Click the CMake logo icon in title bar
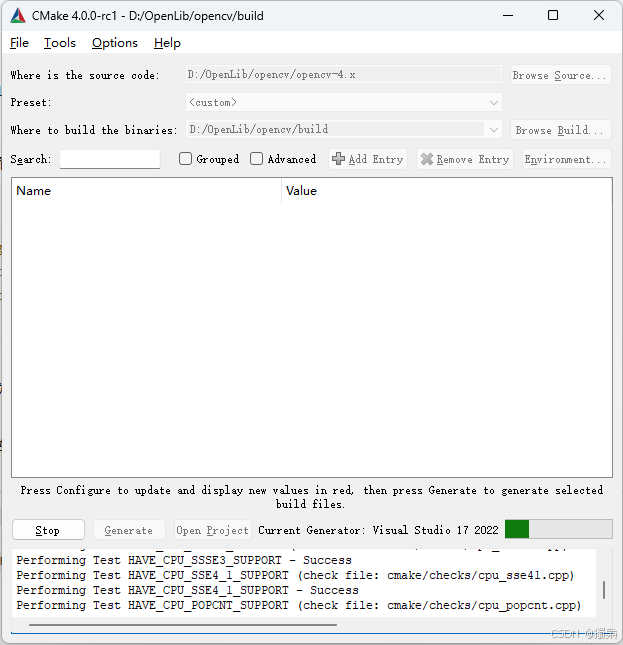Viewport: 623px width, 645px height. [x=18, y=16]
